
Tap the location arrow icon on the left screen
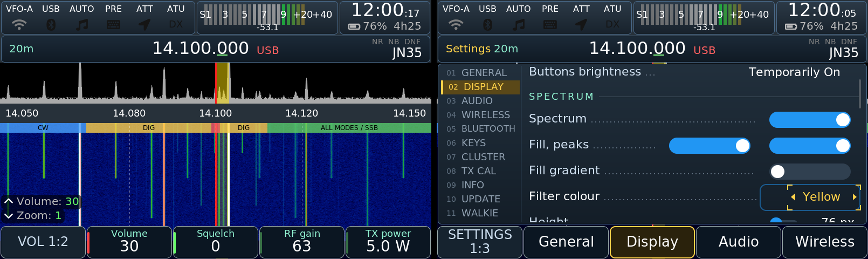point(144,24)
